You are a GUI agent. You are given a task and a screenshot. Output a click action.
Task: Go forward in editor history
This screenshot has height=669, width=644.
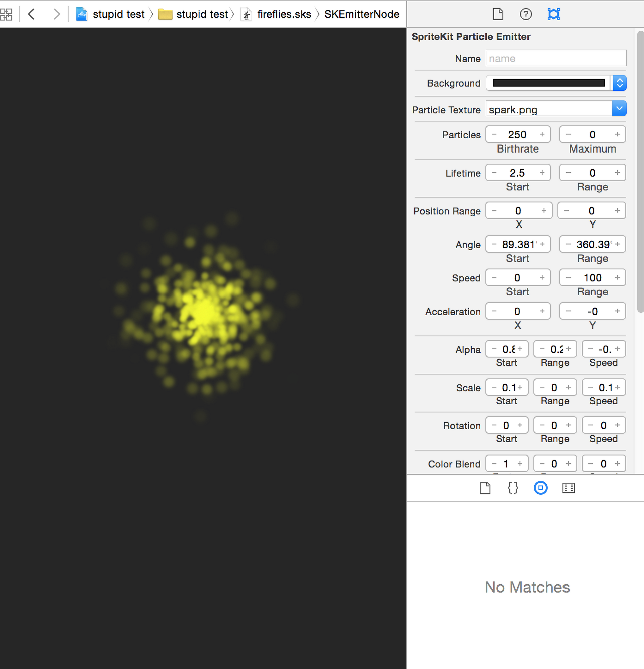(56, 14)
